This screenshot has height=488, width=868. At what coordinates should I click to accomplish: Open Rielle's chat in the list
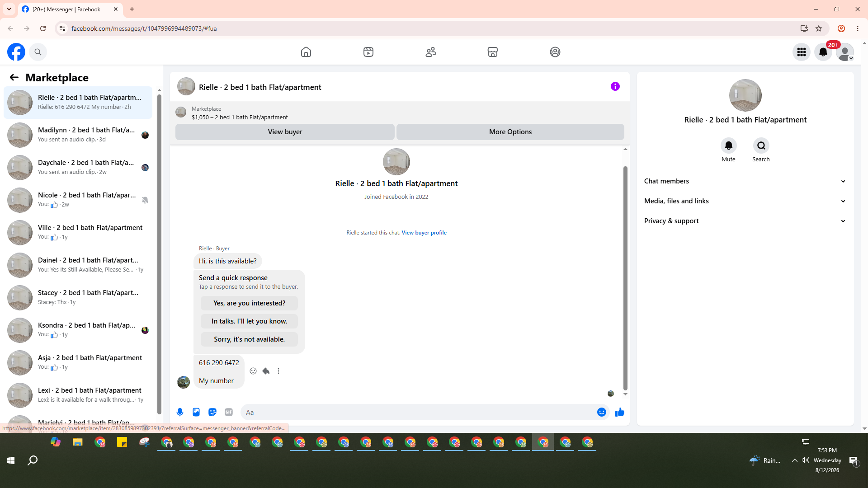pos(78,102)
